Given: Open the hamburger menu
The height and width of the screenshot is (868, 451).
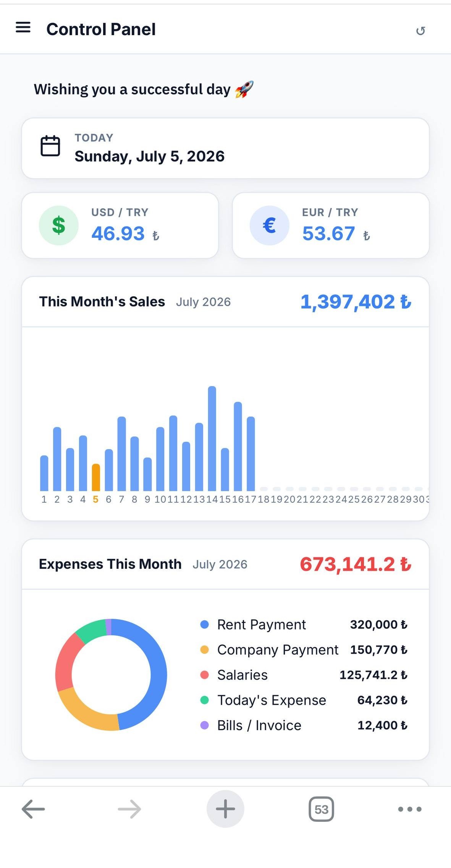Looking at the screenshot, I should click(x=23, y=28).
